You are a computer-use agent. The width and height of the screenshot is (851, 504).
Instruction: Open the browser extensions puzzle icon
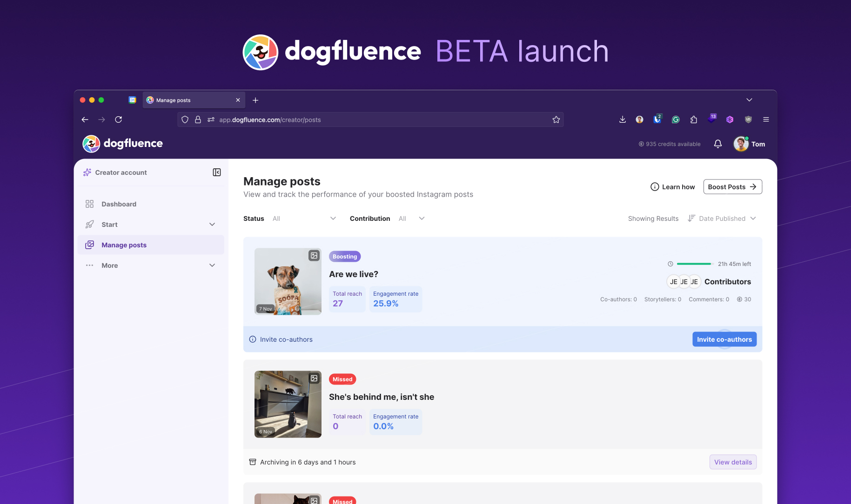(694, 120)
